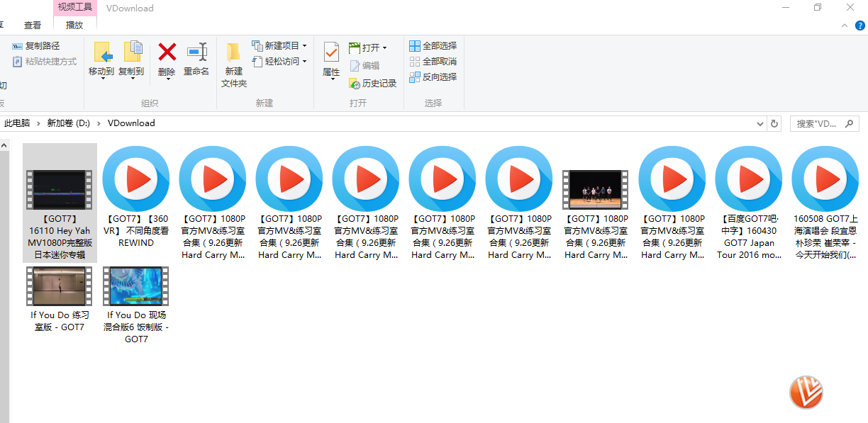
Task: Click the Rename (重命名) icon
Action: [196, 52]
